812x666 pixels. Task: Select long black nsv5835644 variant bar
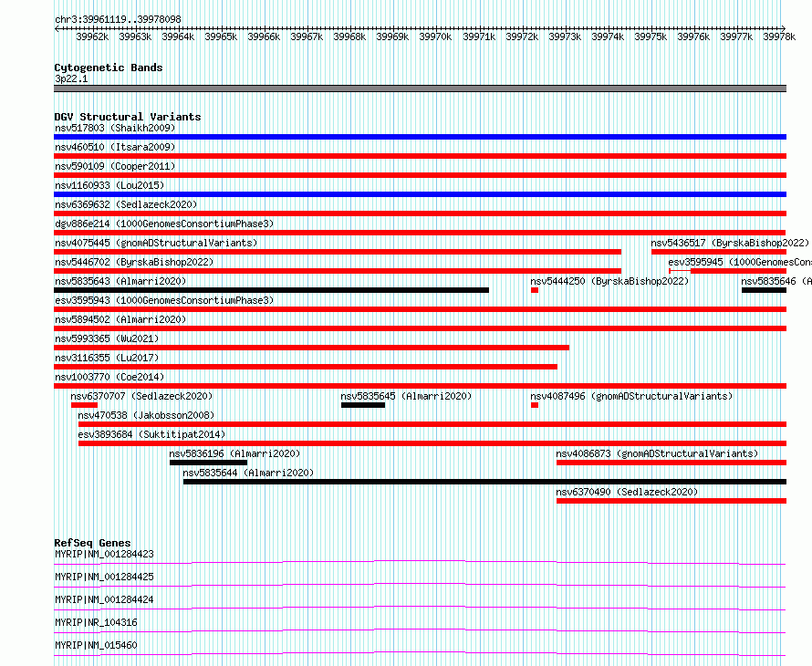coord(484,482)
